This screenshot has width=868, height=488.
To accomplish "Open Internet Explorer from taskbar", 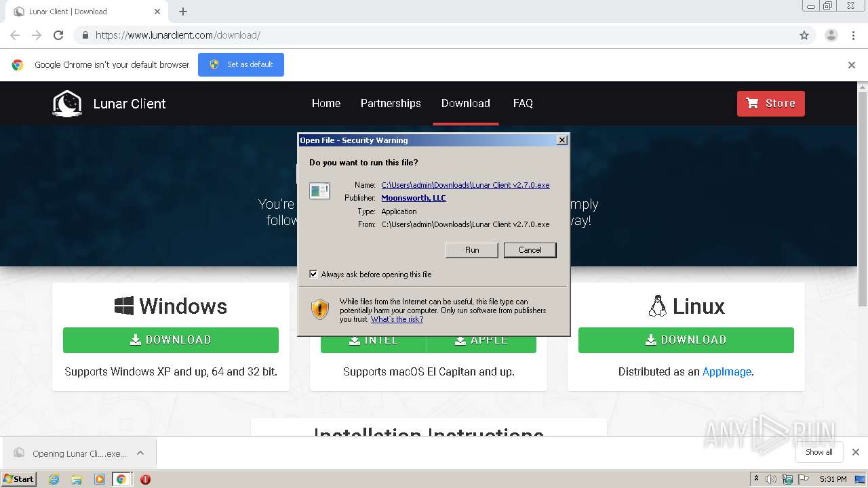I will [54, 479].
